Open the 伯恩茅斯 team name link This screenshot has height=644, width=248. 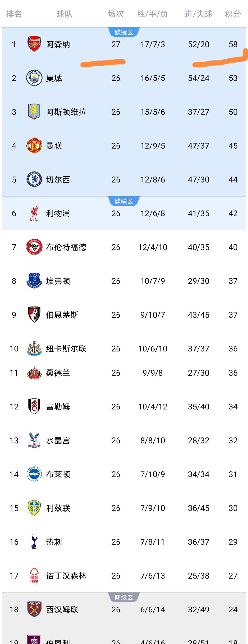[x=62, y=315]
